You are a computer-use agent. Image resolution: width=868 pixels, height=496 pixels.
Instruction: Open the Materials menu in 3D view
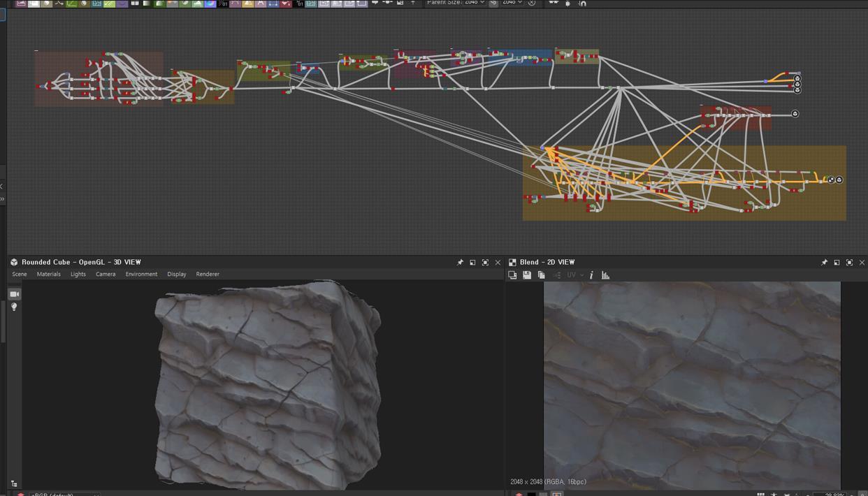[48, 275]
